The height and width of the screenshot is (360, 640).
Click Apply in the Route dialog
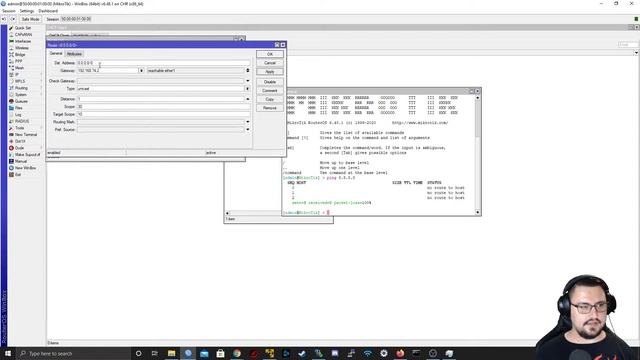pos(270,72)
